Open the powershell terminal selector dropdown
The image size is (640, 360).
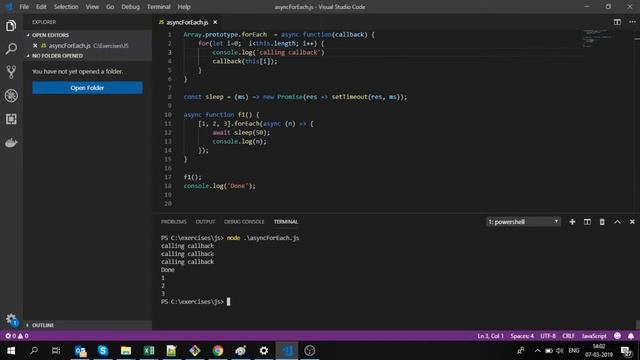[523, 222]
